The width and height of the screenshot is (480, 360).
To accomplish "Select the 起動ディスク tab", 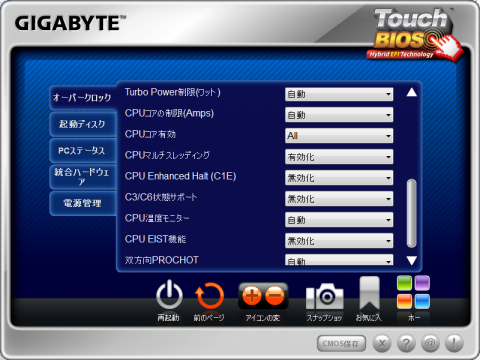I will click(82, 124).
